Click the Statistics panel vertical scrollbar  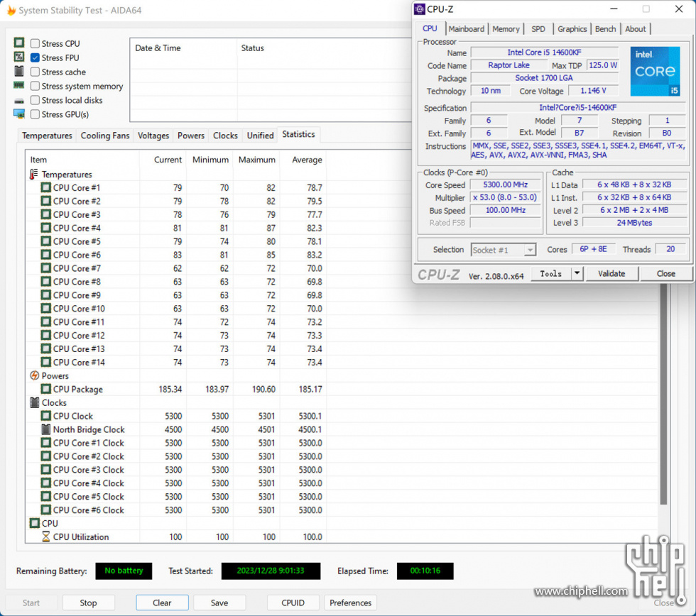pyautogui.click(x=663, y=394)
